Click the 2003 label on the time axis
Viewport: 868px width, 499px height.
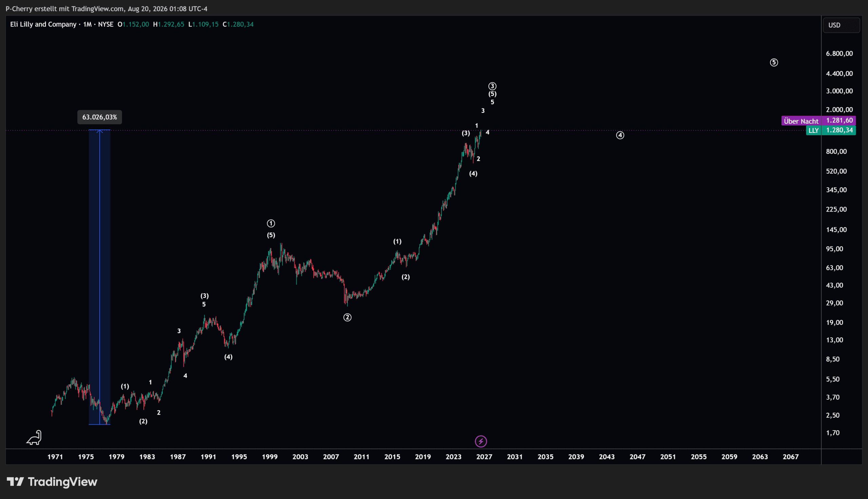click(300, 457)
